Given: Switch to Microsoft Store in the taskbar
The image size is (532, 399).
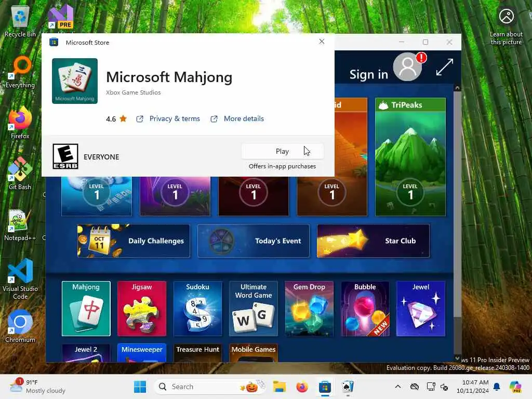Looking at the screenshot, I should click(x=325, y=387).
